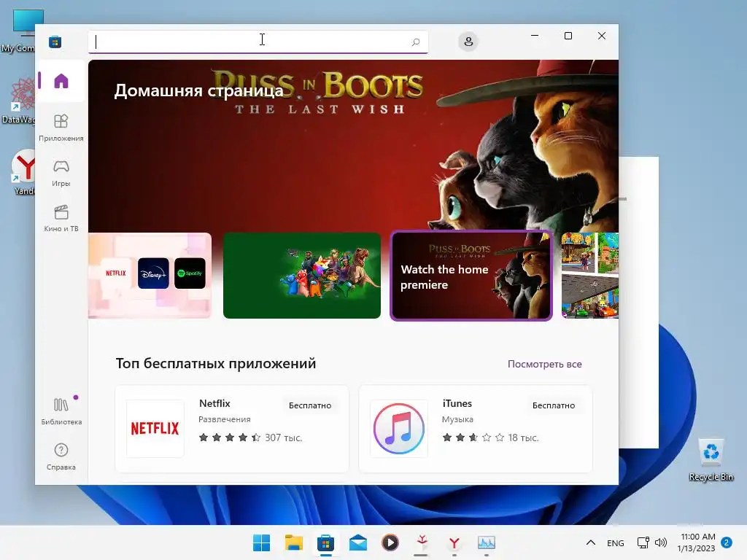Open the Windows Start menu
The image size is (747, 560).
coord(261,542)
